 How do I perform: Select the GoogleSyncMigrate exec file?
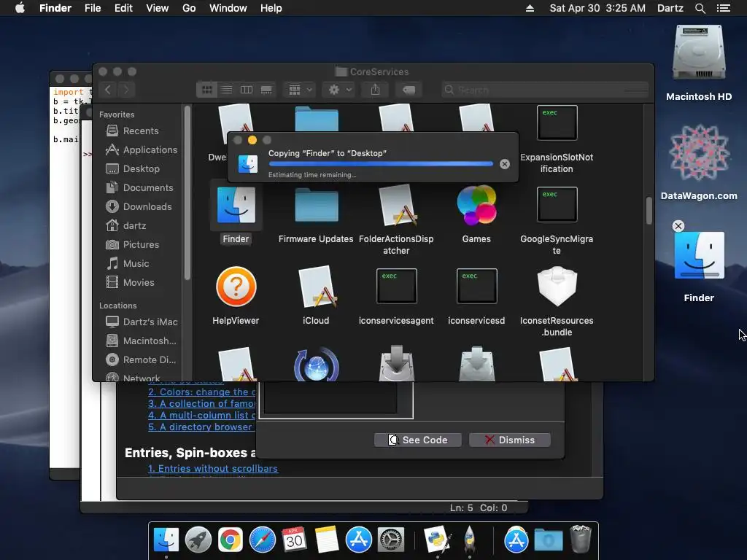557,205
